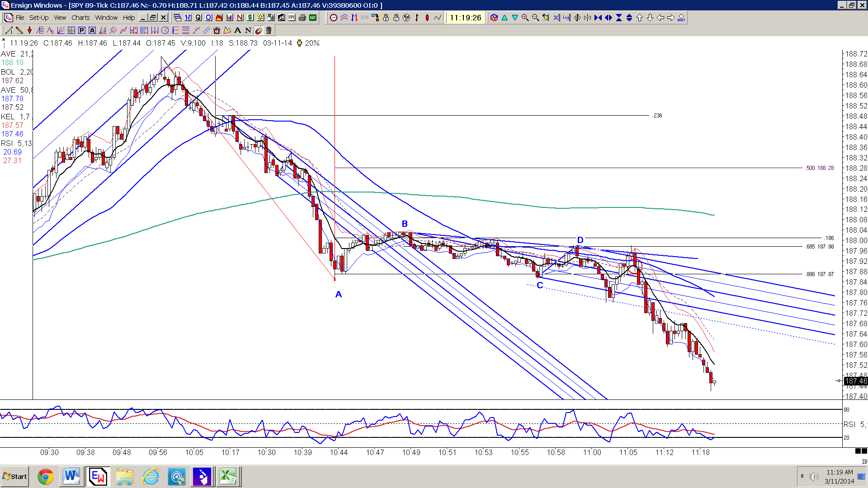Select the trend line drawing tool
The image size is (868, 488).
pos(9,30)
